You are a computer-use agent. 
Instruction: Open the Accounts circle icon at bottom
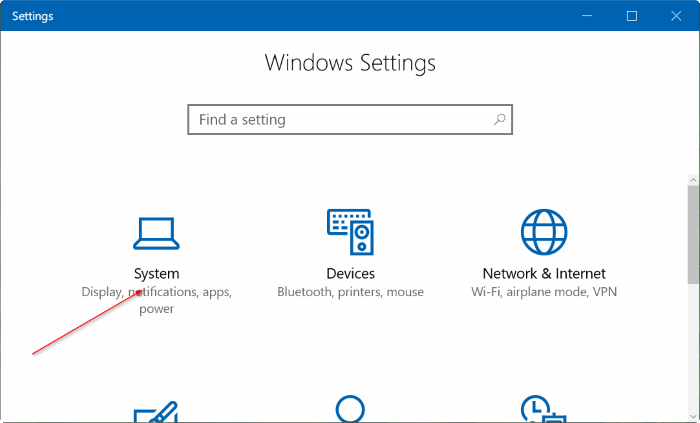[x=350, y=408]
